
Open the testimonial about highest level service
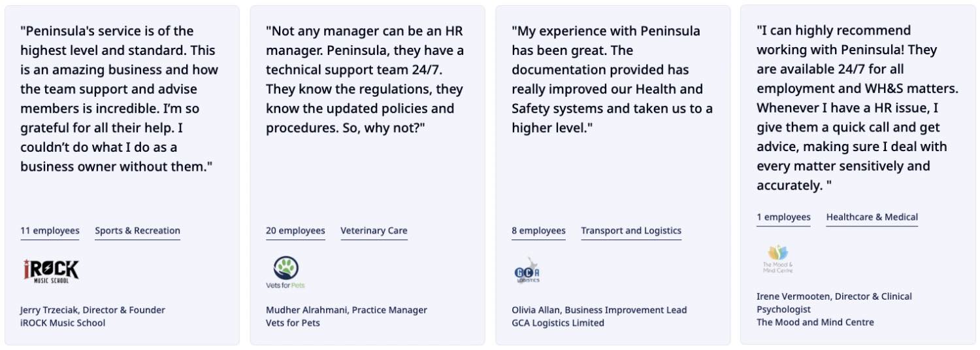[119, 99]
